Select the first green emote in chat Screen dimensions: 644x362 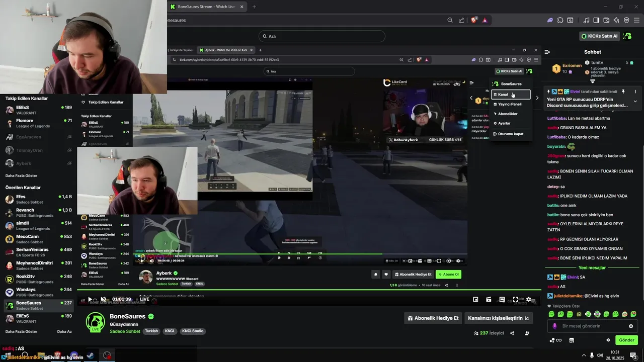pyautogui.click(x=551, y=314)
